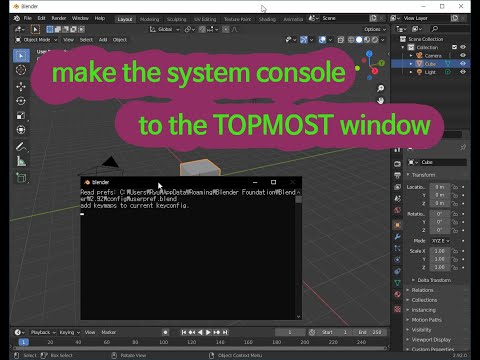Open the Texture properties tab icon
Screen dimensions: 480x360
pos(397,309)
